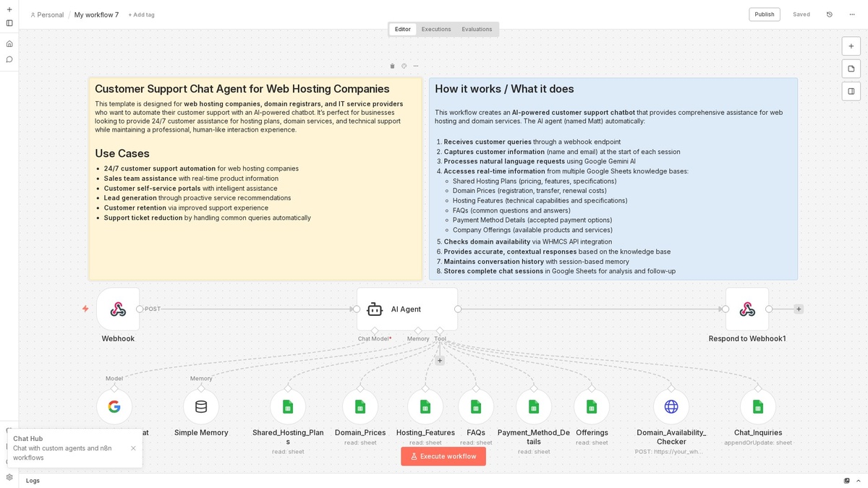Select the Shared_Hosting_Plans sheet node

click(x=288, y=406)
